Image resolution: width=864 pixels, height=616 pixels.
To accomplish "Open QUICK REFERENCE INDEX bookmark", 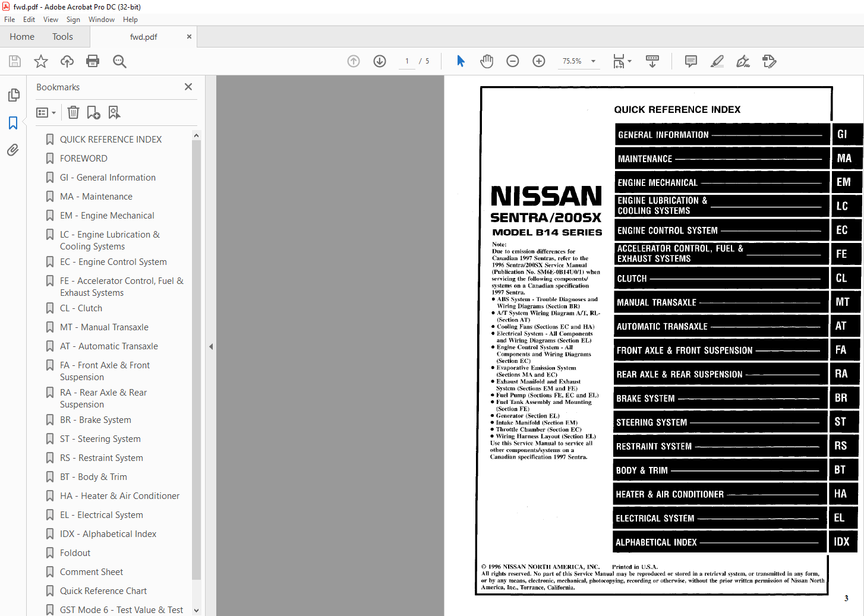I will 111,140.
